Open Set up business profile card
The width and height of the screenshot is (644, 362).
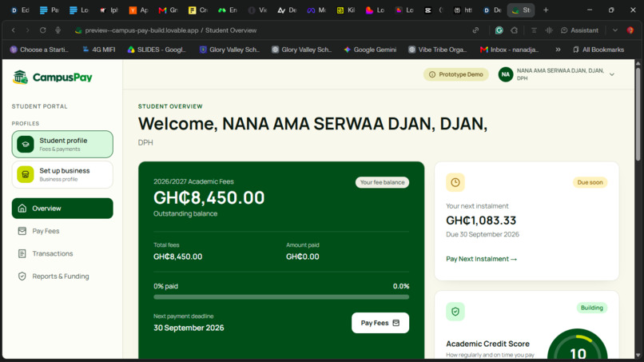pos(62,175)
